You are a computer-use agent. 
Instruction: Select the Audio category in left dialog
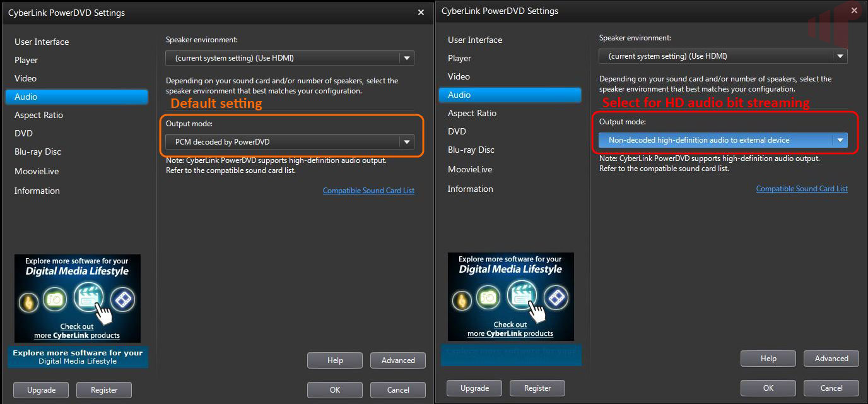[x=76, y=97]
